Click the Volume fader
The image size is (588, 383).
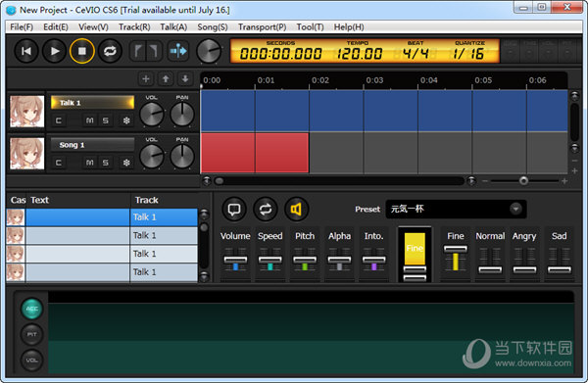tap(235, 259)
